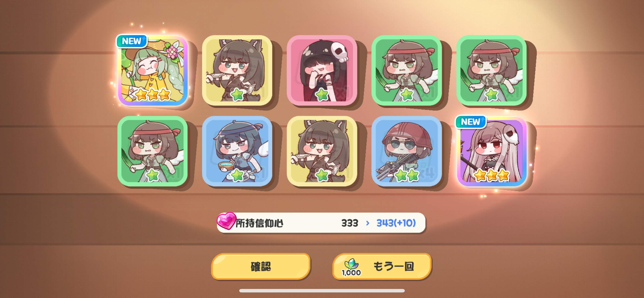Open the blue-headband girl with bowl card
The image size is (644, 298).
coord(237,151)
